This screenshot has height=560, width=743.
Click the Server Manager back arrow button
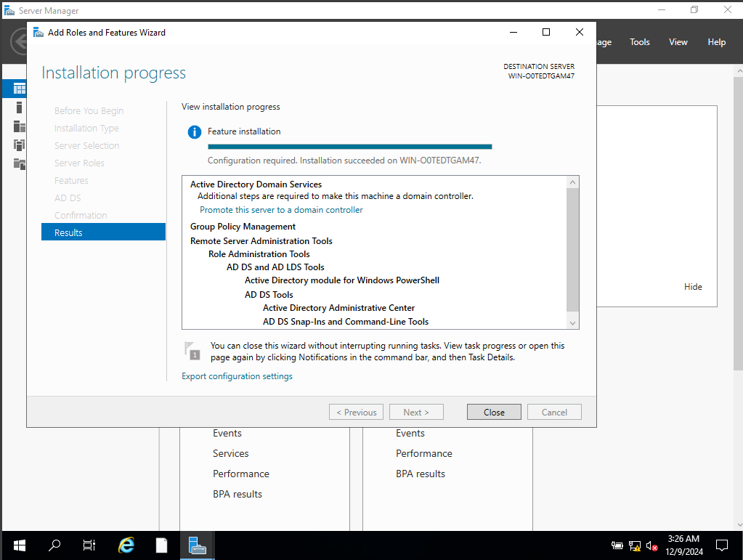pyautogui.click(x=19, y=42)
